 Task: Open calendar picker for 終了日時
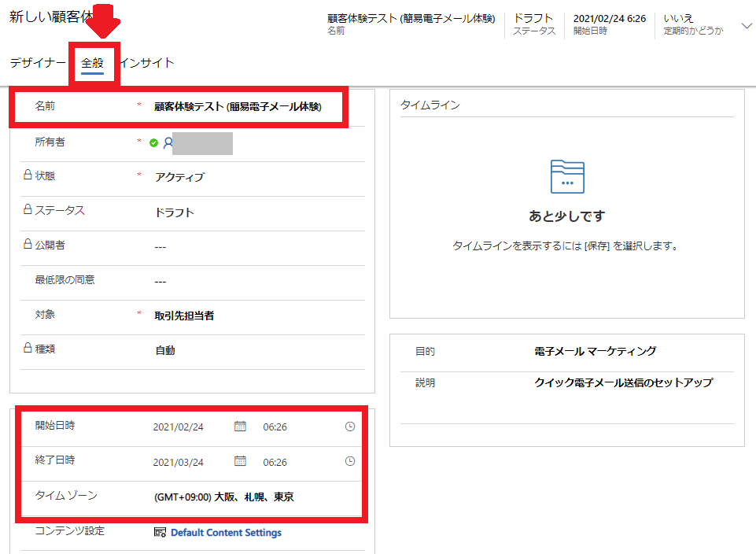coord(240,461)
